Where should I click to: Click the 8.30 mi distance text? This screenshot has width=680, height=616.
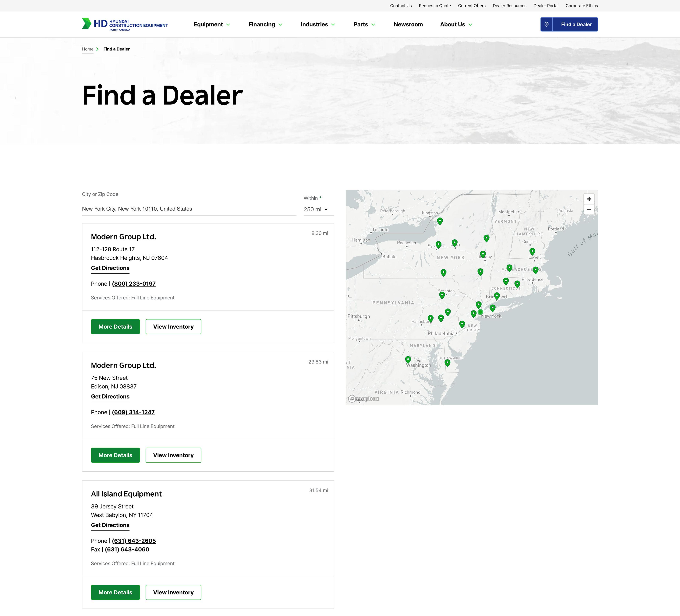click(x=320, y=233)
